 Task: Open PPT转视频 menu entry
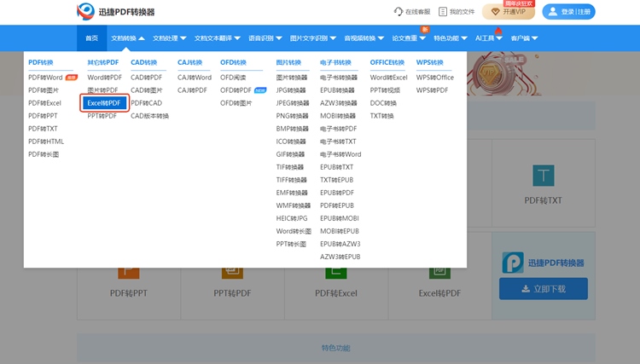[x=385, y=90]
